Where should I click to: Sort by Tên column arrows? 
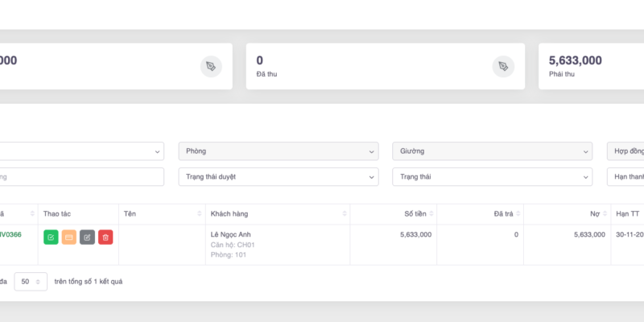coord(200,213)
